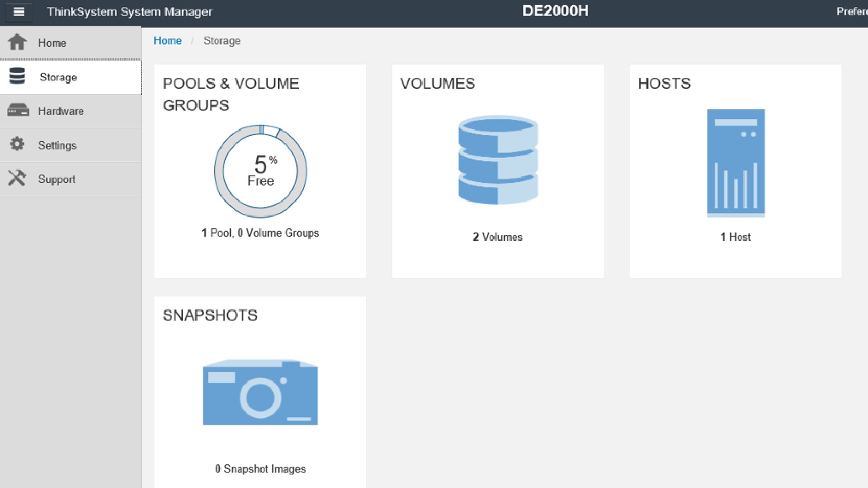Open the hamburger navigation menu
This screenshot has width=868, height=488.
19,12
